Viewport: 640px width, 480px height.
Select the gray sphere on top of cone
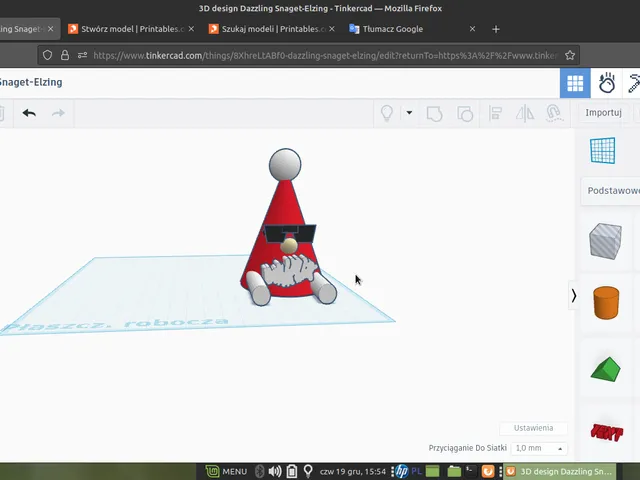[285, 164]
